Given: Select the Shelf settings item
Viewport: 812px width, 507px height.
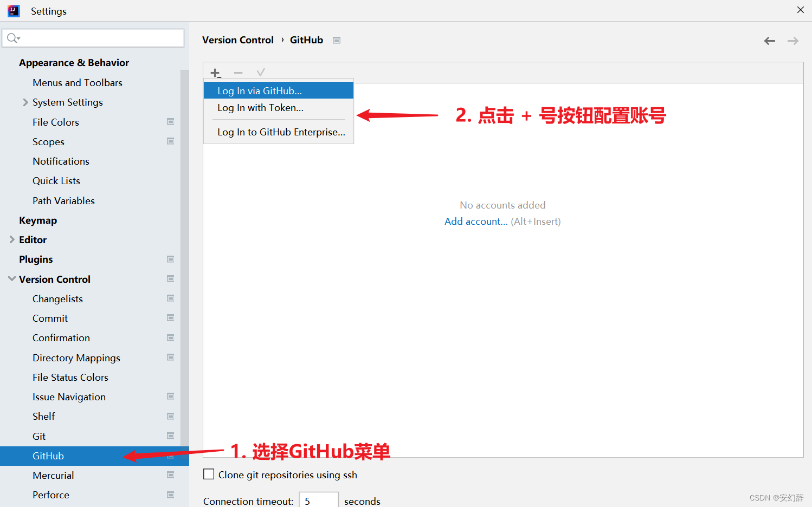Looking at the screenshot, I should click(43, 417).
